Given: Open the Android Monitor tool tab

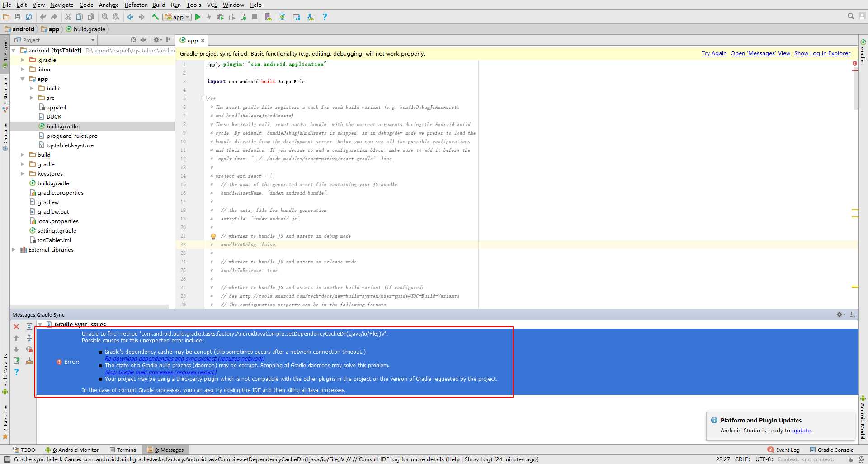Looking at the screenshot, I should [x=72, y=450].
